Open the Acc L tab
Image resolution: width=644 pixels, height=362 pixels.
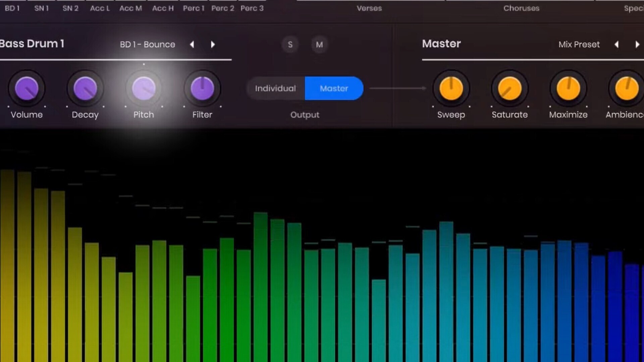(x=100, y=8)
